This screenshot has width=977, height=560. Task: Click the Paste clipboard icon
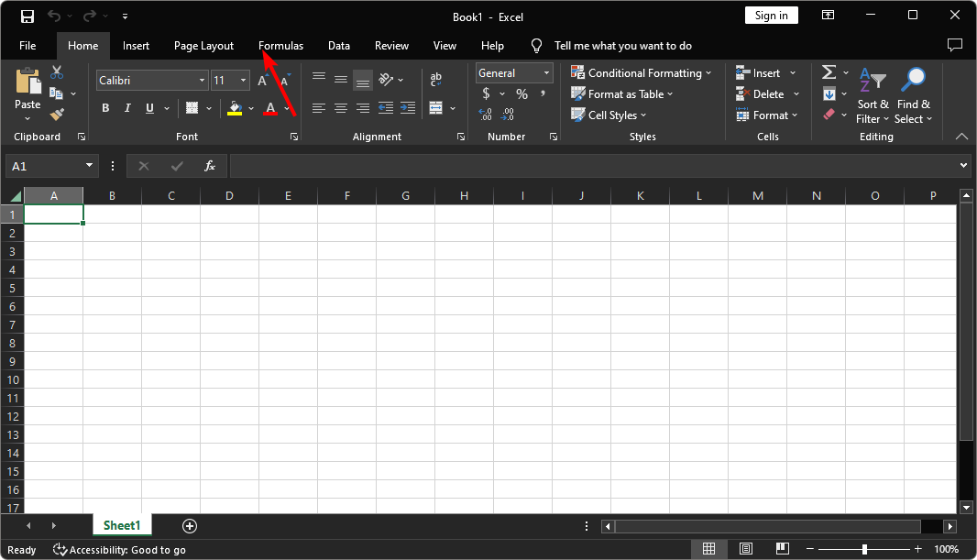(27, 81)
